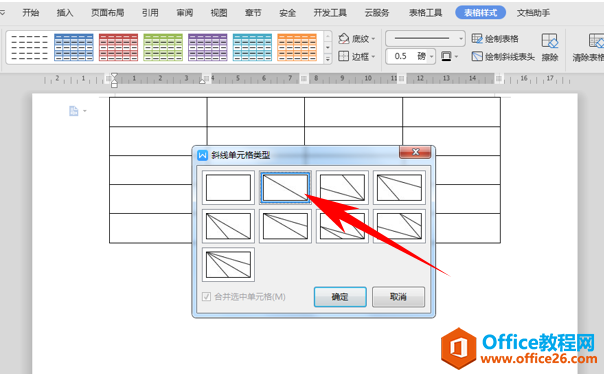Viewport: 604px width, 376px height.
Task: Select the first cell type in second row
Action: tap(228, 226)
